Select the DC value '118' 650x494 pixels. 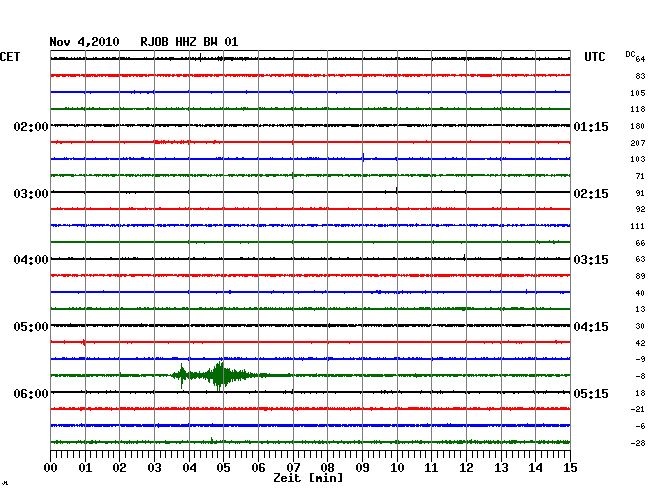pos(638,109)
